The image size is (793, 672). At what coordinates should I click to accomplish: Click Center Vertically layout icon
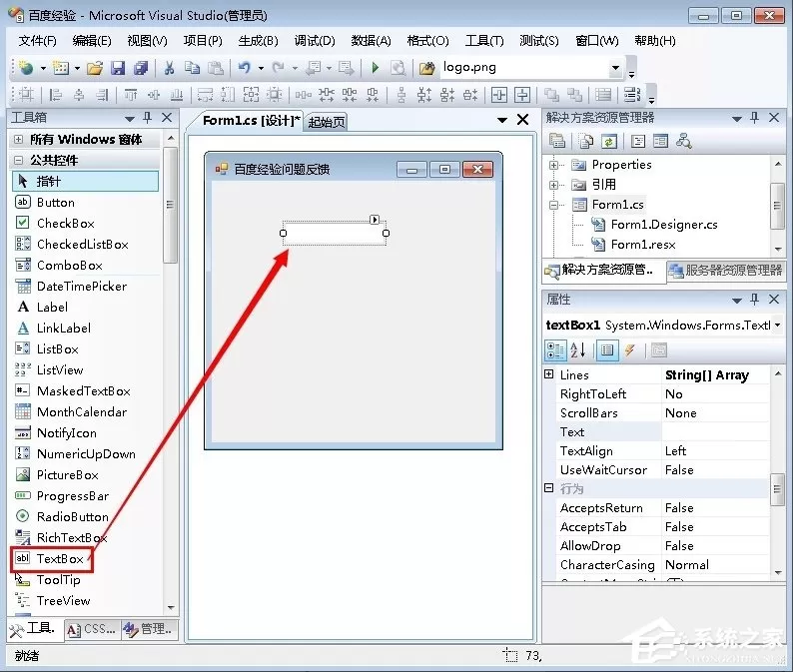pyautogui.click(x=522, y=95)
